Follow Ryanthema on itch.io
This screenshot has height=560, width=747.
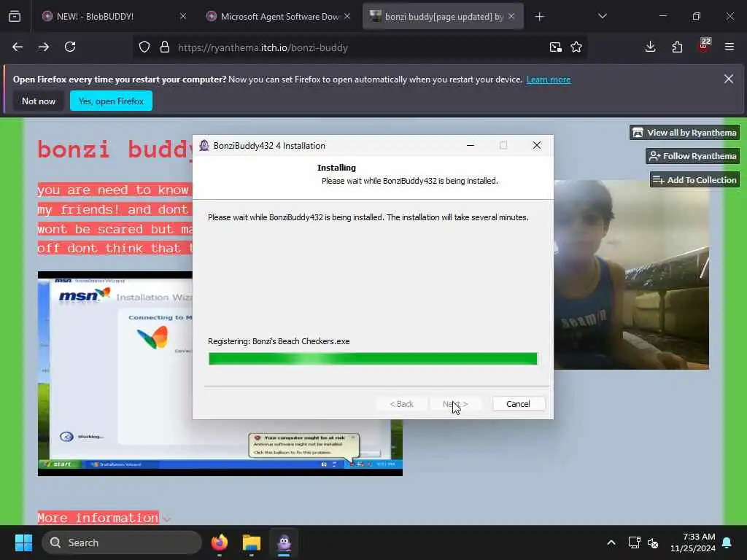pyautogui.click(x=693, y=156)
